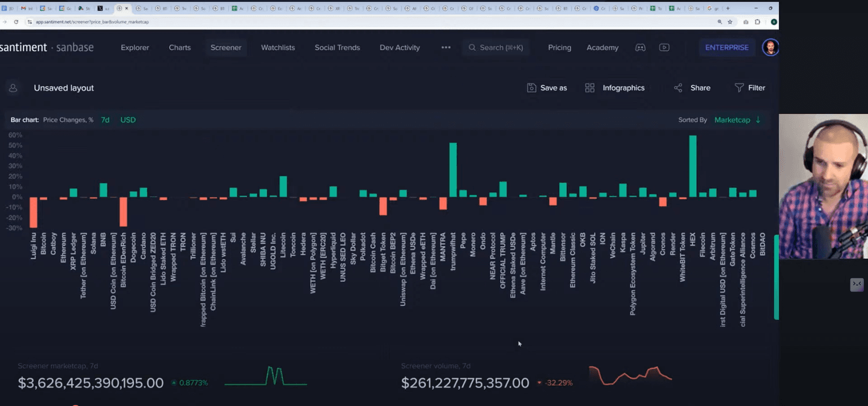The image size is (868, 406).
Task: Click the YouTube icon in navigation bar
Action: [x=665, y=47]
